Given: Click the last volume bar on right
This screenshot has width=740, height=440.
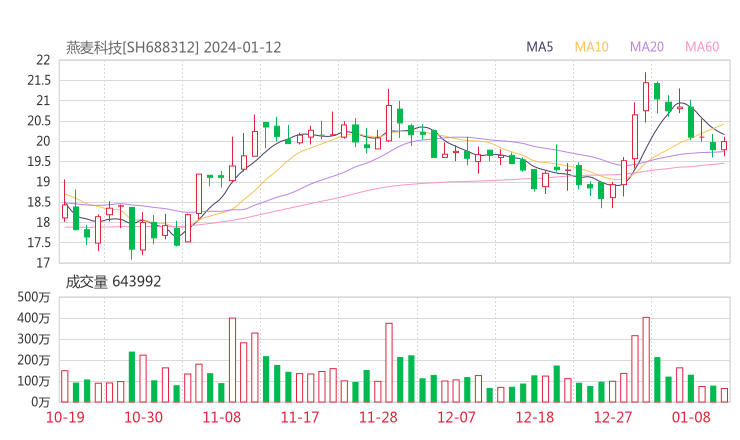Looking at the screenshot, I should (724, 395).
